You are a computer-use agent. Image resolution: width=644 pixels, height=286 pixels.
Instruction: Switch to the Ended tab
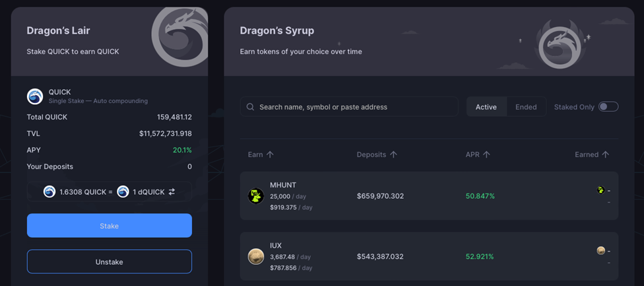click(x=526, y=107)
